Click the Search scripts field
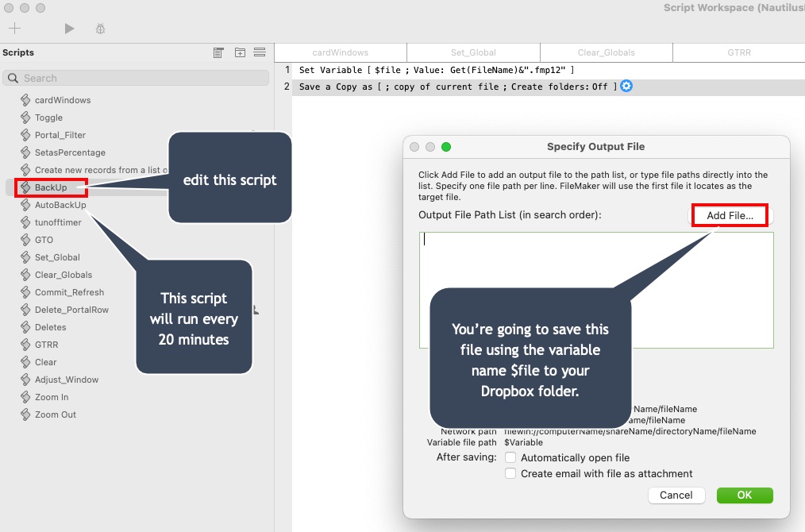Image resolution: width=805 pixels, height=532 pixels. click(136, 78)
